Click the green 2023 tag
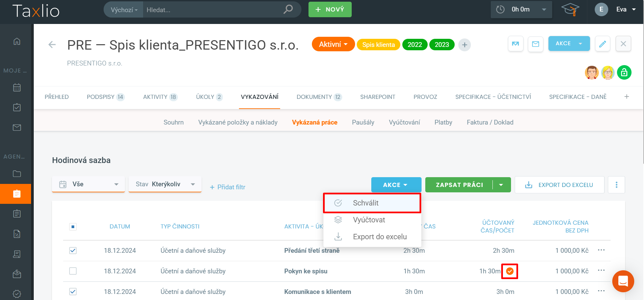 click(442, 45)
